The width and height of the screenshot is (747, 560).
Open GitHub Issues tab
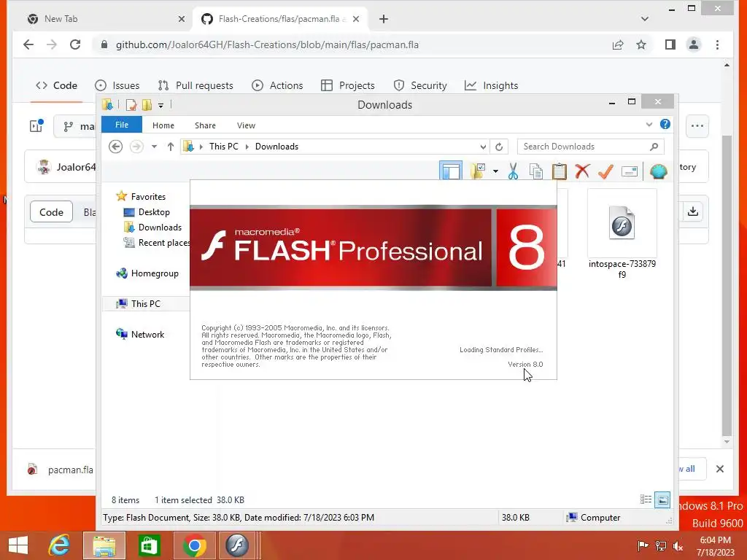117,85
